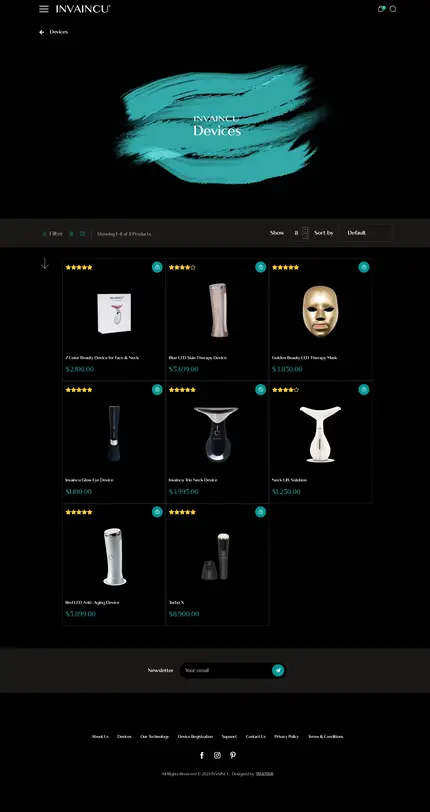Open About Us footer link
The width and height of the screenshot is (430, 812).
[x=100, y=736]
